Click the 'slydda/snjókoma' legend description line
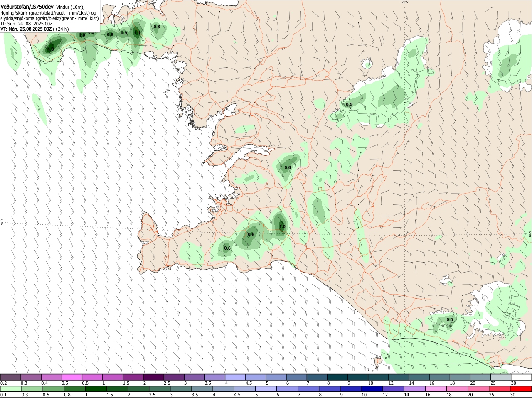Image resolution: width=532 pixels, height=398 pixels. tap(49, 18)
